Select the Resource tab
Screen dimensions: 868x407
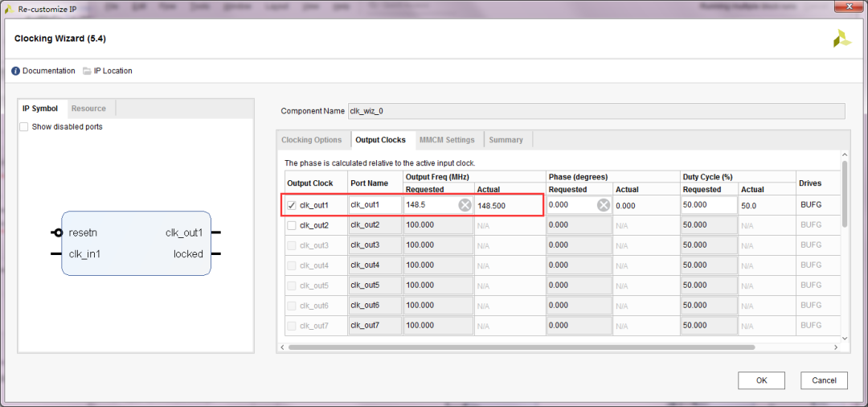pyautogui.click(x=88, y=109)
